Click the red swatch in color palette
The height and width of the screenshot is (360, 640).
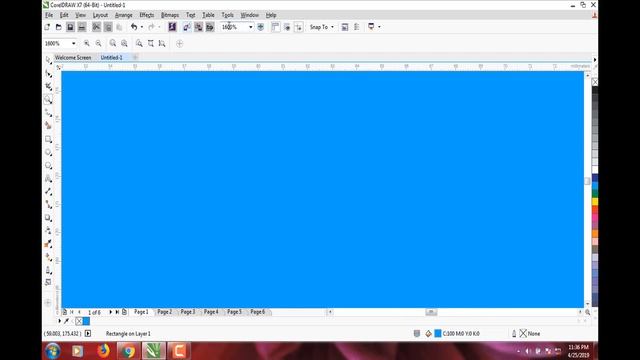[595, 209]
